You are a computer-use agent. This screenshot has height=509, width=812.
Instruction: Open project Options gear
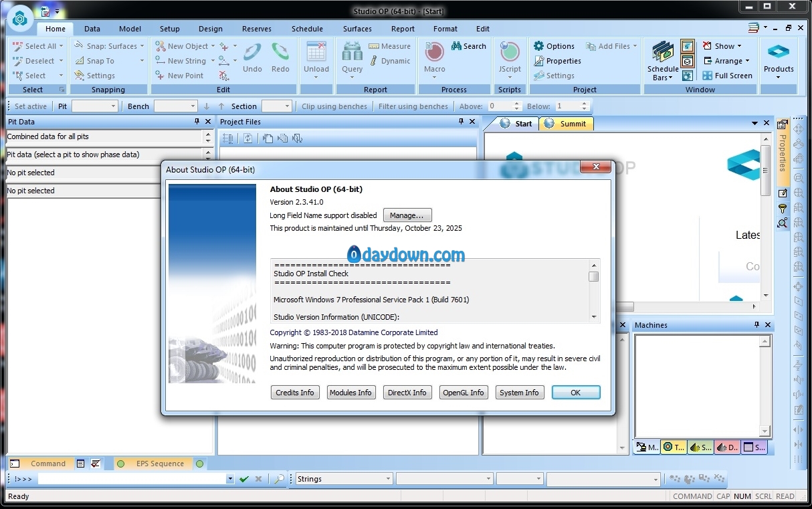pos(554,46)
